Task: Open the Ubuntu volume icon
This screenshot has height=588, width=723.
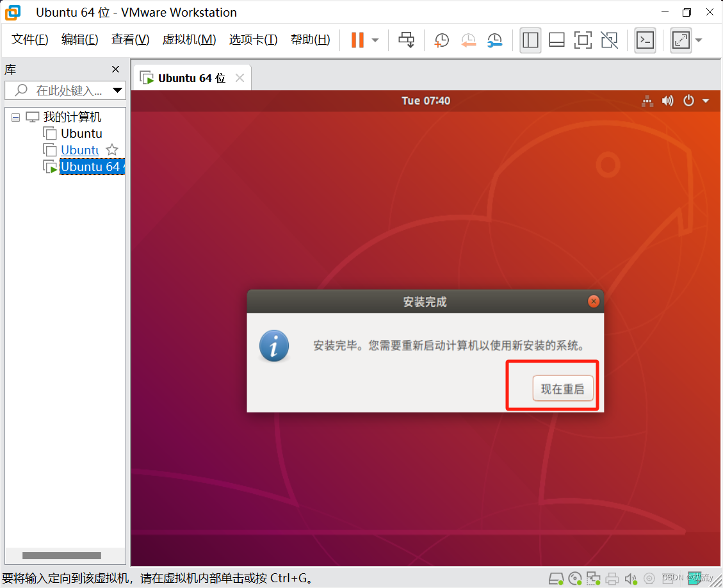Action: [667, 101]
